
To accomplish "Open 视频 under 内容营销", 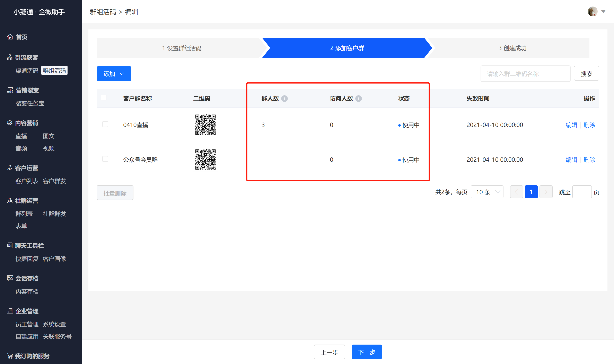I will pos(49,148).
